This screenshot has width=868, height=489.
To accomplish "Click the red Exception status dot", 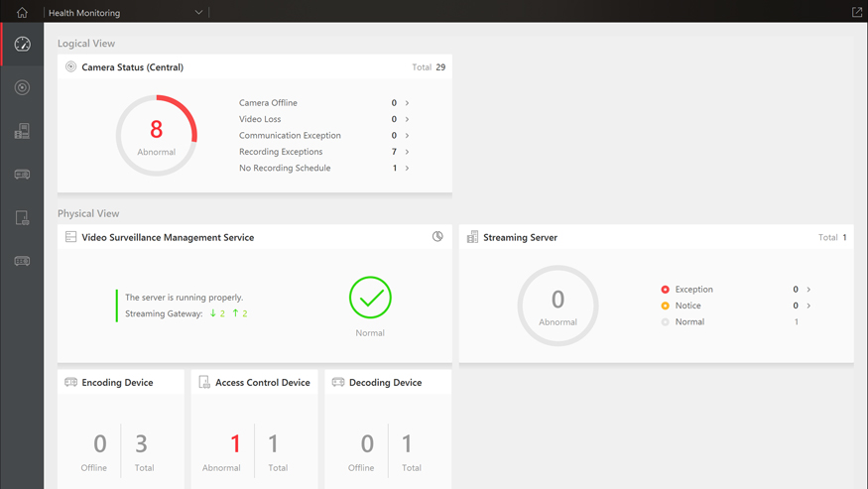I will coord(666,289).
